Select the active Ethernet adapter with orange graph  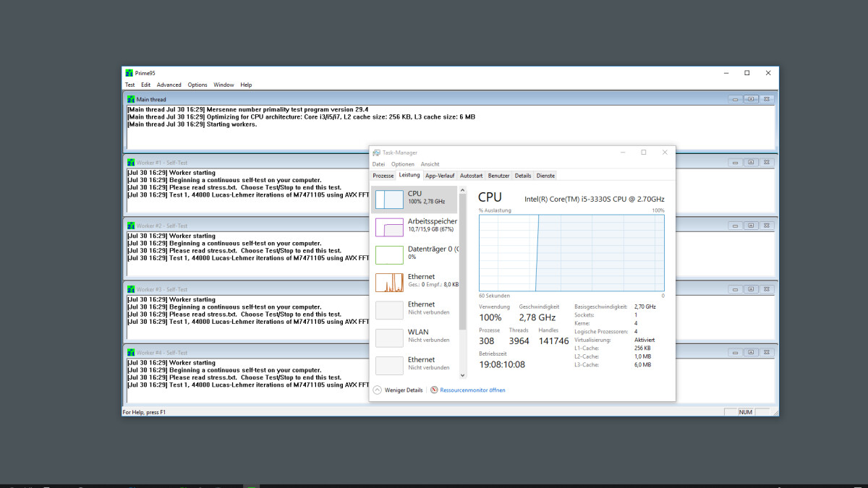(389, 282)
